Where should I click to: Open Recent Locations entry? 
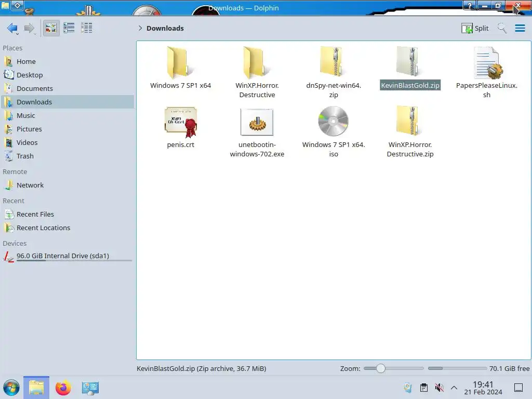[x=67, y=228]
